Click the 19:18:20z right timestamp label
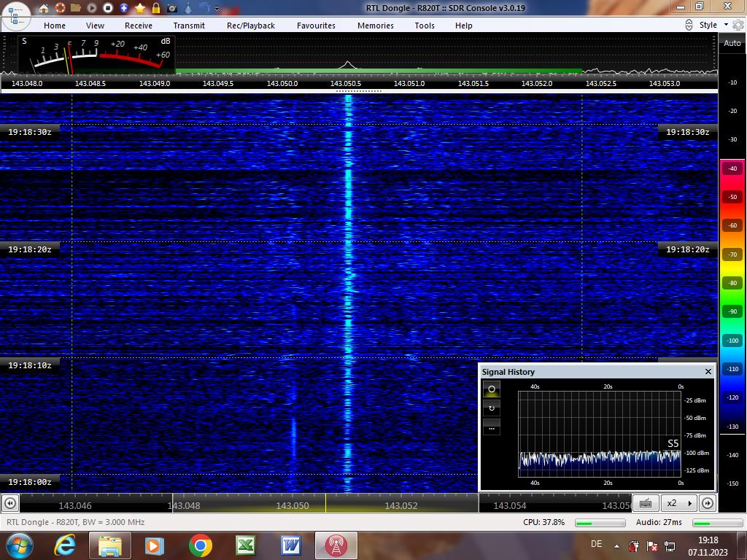The image size is (747, 560). tap(687, 249)
